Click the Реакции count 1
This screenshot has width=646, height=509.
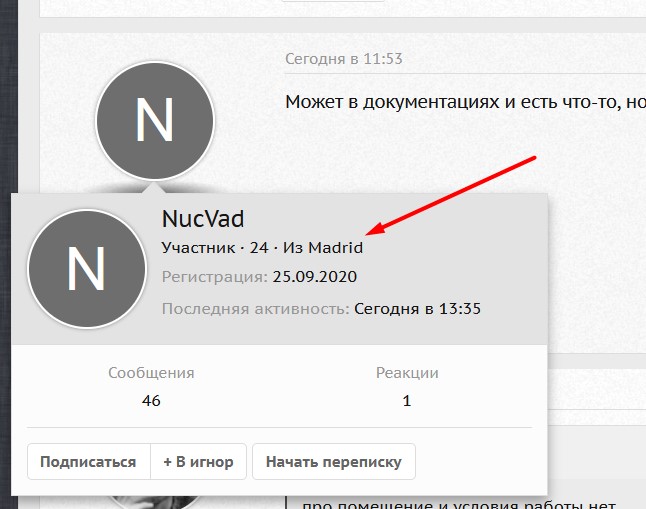click(407, 401)
